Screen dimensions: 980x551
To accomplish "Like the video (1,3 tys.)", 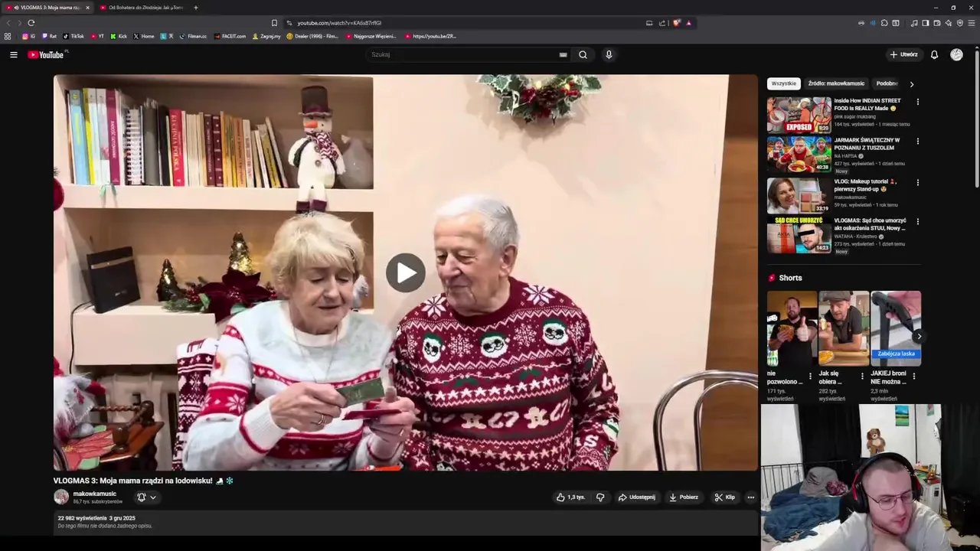I will click(570, 497).
